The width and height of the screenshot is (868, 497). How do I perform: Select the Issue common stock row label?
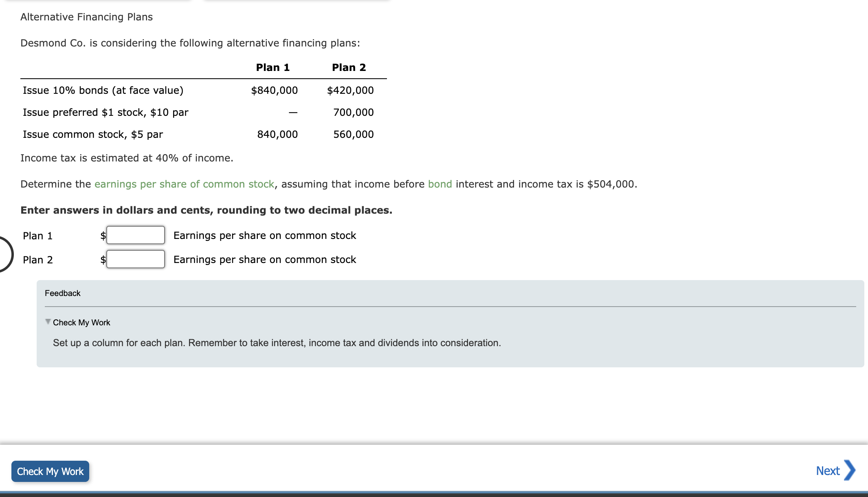tap(92, 134)
